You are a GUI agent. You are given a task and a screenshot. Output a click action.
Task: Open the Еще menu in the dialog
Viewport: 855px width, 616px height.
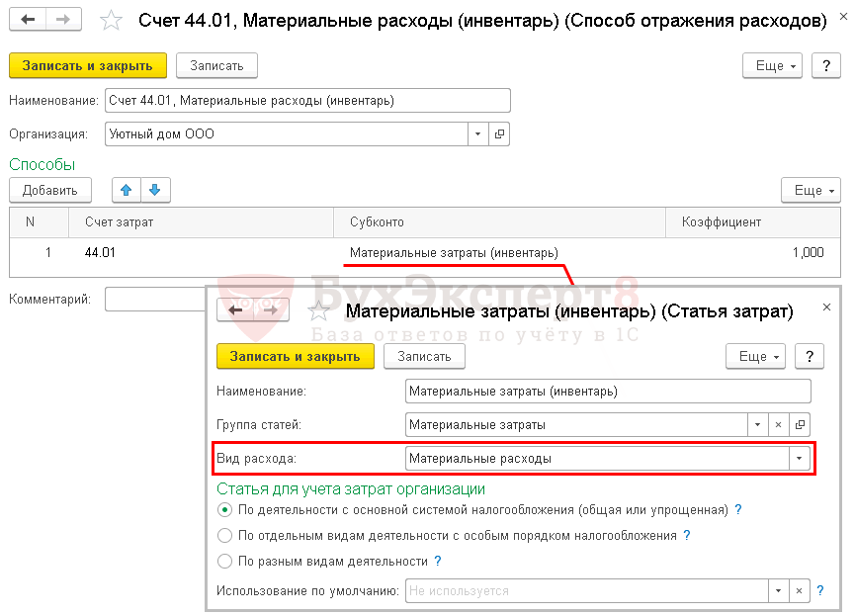point(755,356)
